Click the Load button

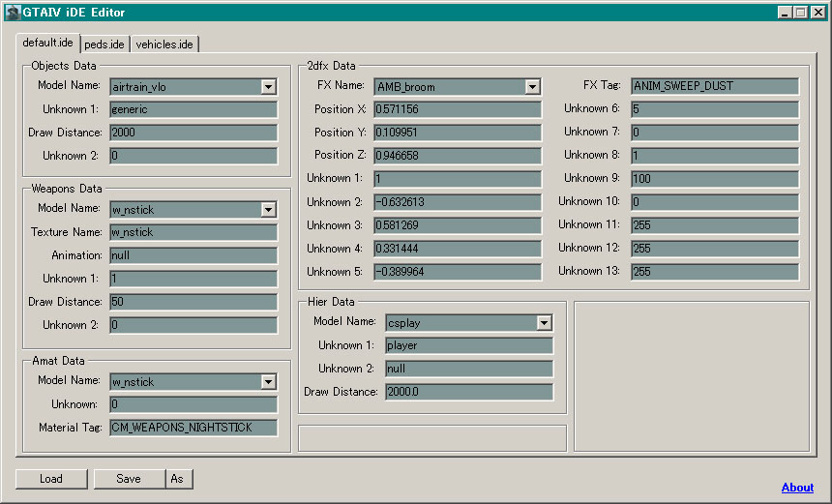(51, 479)
